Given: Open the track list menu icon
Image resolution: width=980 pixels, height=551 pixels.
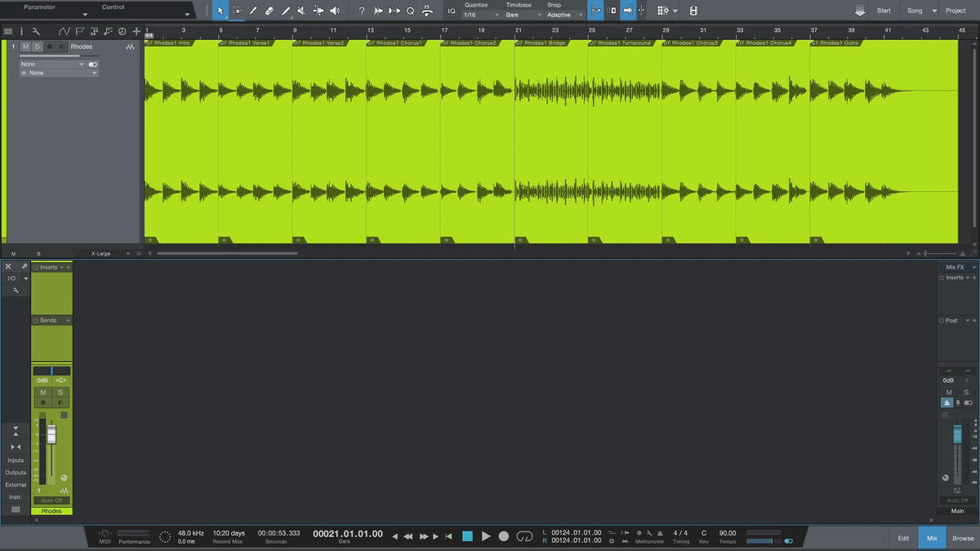Looking at the screenshot, I should pyautogui.click(x=7, y=32).
